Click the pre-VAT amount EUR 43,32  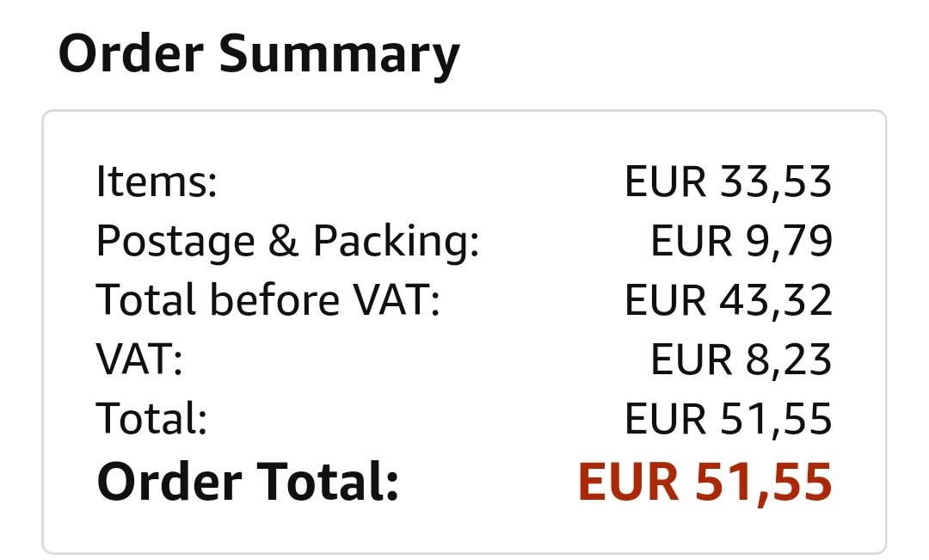pos(729,300)
